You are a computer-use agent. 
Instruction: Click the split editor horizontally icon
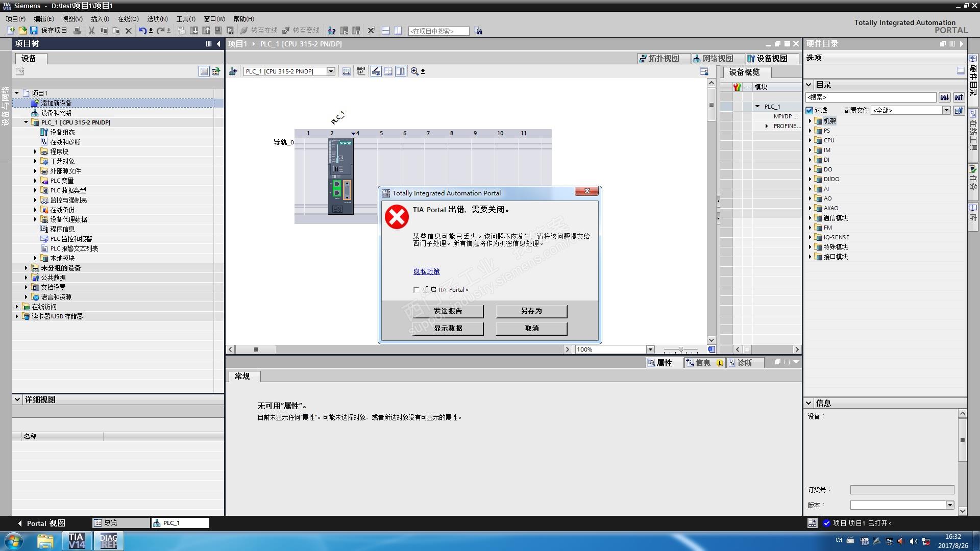(x=386, y=31)
